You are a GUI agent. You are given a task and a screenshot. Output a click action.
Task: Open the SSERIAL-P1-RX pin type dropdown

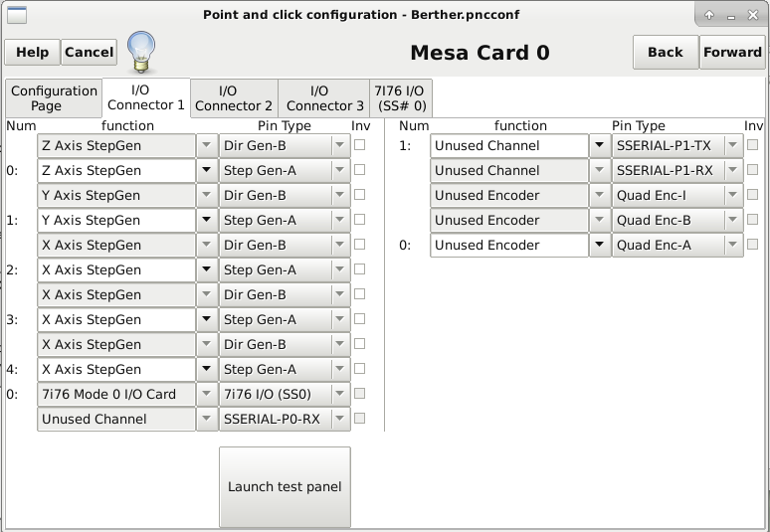tap(677, 170)
